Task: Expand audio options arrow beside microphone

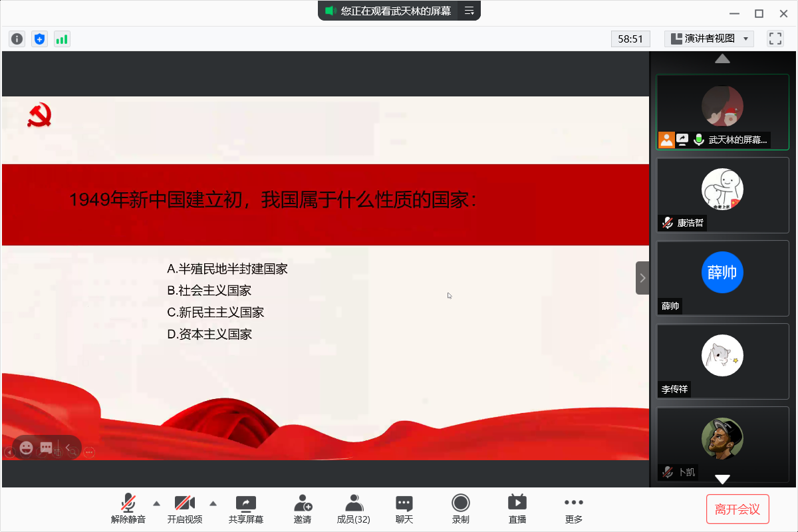Action: 157,503
